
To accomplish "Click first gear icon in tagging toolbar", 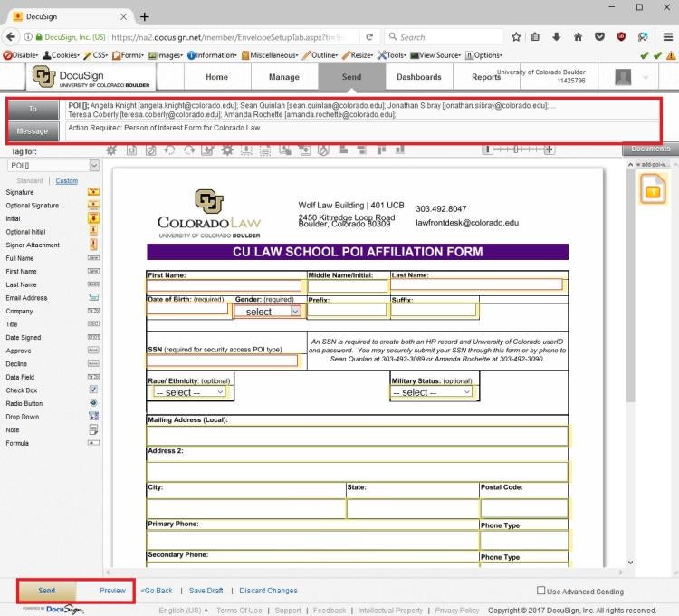I will click(x=111, y=150).
